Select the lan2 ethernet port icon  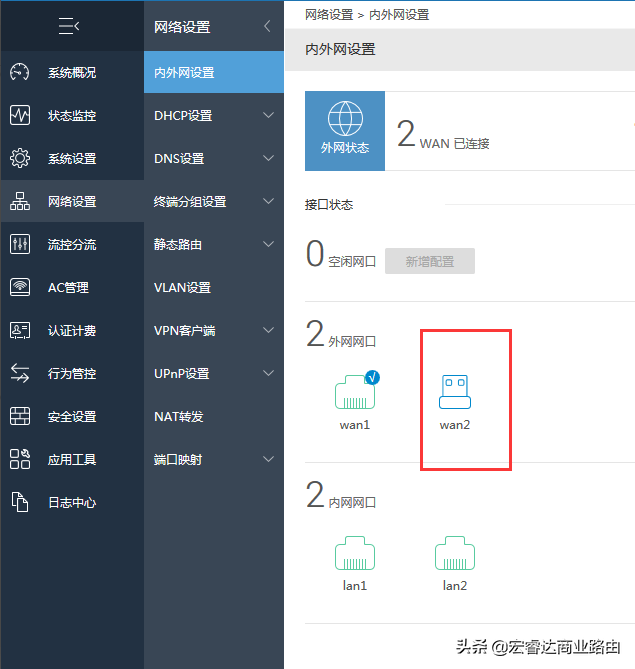(x=454, y=553)
